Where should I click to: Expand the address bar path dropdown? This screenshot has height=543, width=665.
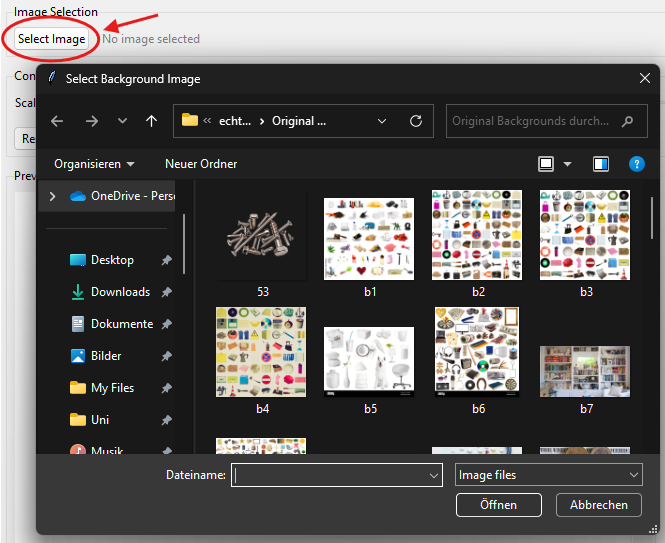point(382,121)
